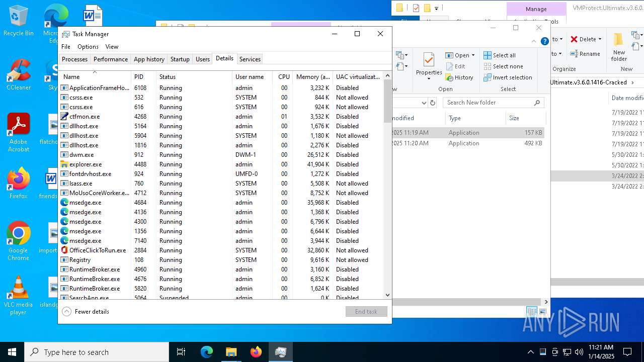Select the Registry process row
The image size is (644, 362).
pyautogui.click(x=221, y=260)
